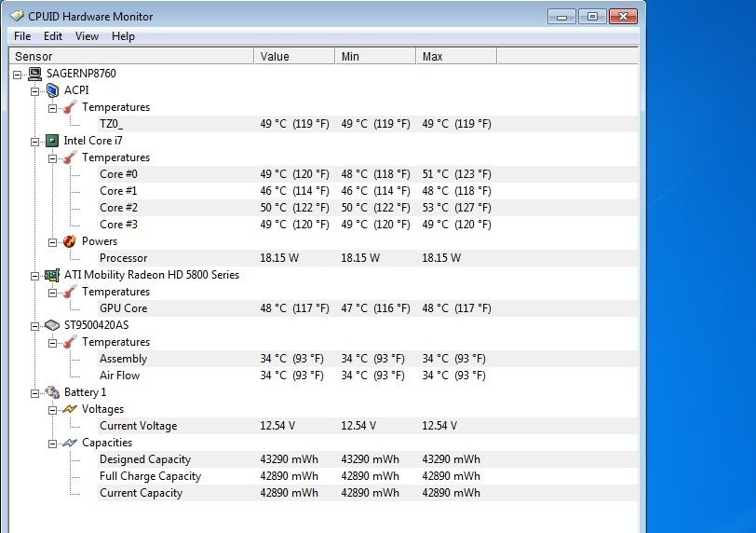The height and width of the screenshot is (533, 756).
Task: Click the thermometer icon under ACPI
Action: 70,107
